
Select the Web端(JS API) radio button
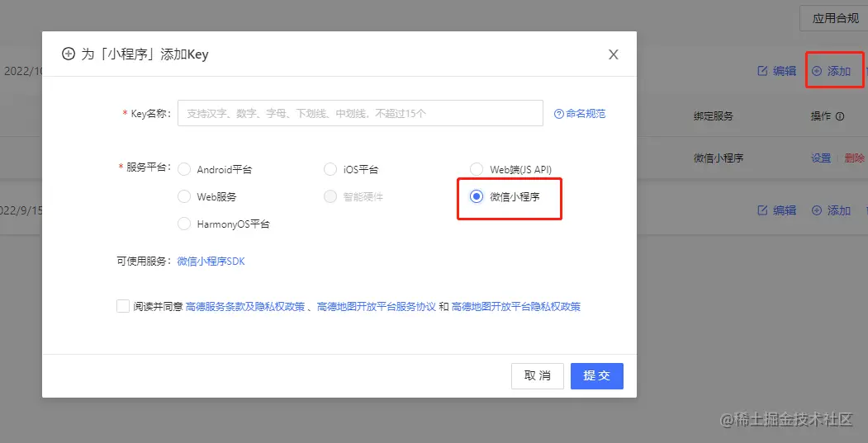[x=476, y=169]
